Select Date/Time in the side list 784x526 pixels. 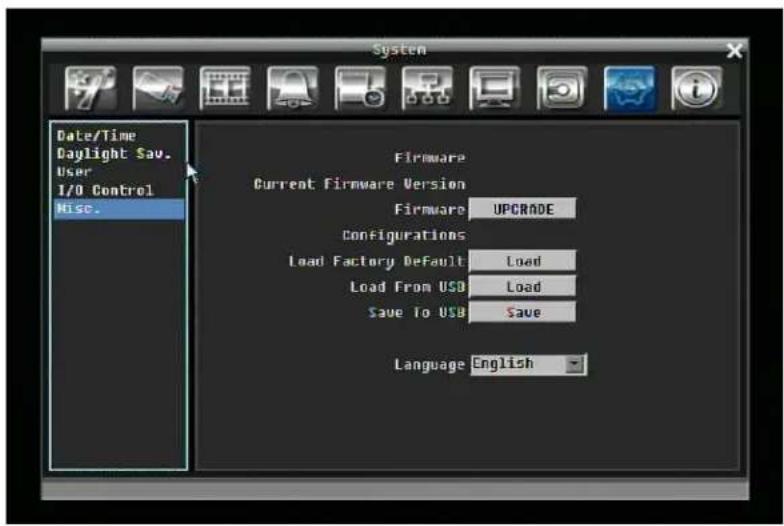click(96, 136)
